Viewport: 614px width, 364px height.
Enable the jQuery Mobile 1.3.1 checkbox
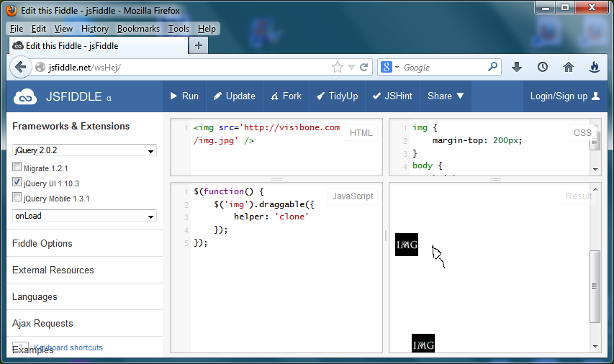(x=17, y=197)
